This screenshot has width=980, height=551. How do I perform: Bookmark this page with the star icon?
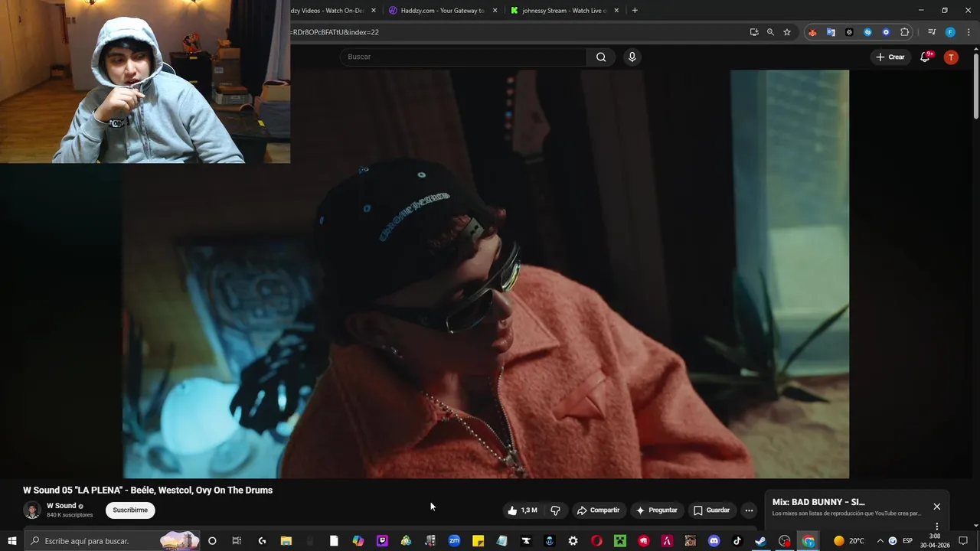tap(787, 32)
